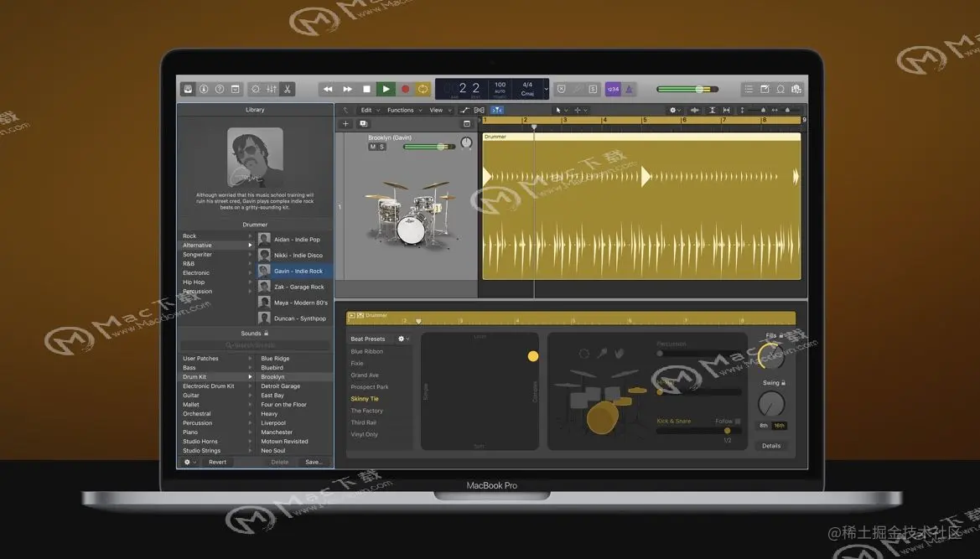Toggle the blue Catch Playhead button
980x559 pixels.
pyautogui.click(x=497, y=110)
